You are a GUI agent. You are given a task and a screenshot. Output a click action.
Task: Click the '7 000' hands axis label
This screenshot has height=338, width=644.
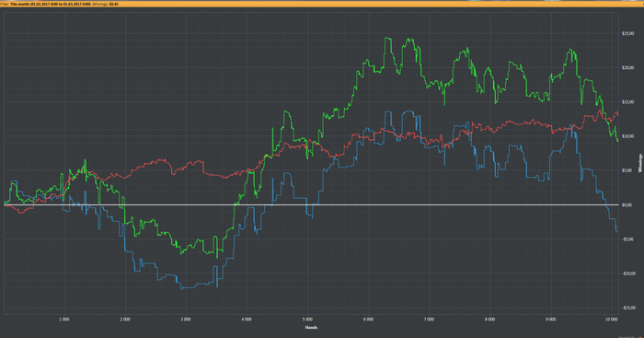tap(430, 319)
